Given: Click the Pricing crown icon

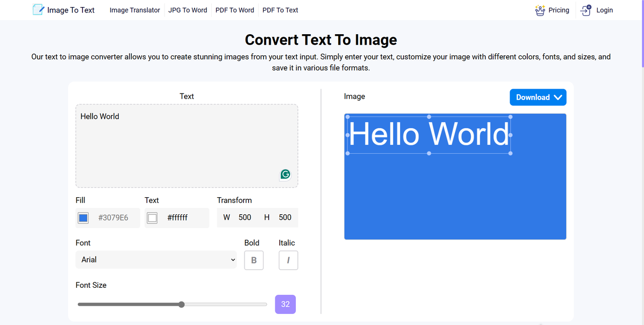Looking at the screenshot, I should click(x=540, y=10).
